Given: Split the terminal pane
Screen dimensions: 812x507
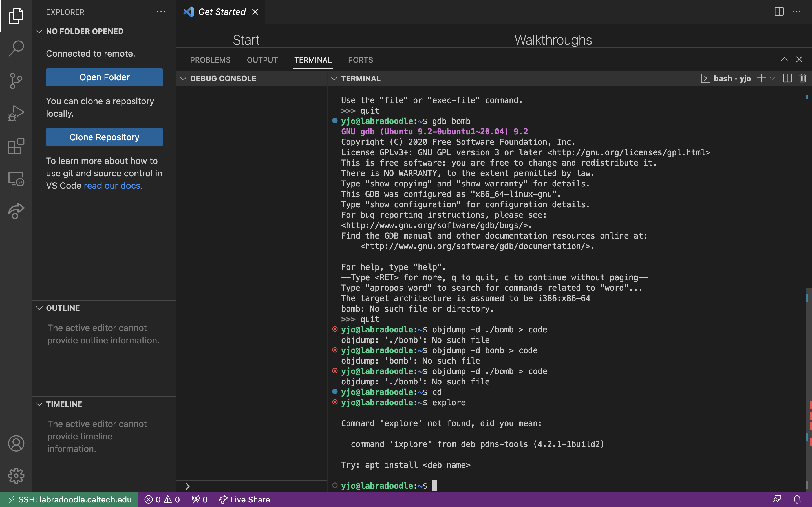Looking at the screenshot, I should [x=787, y=79].
